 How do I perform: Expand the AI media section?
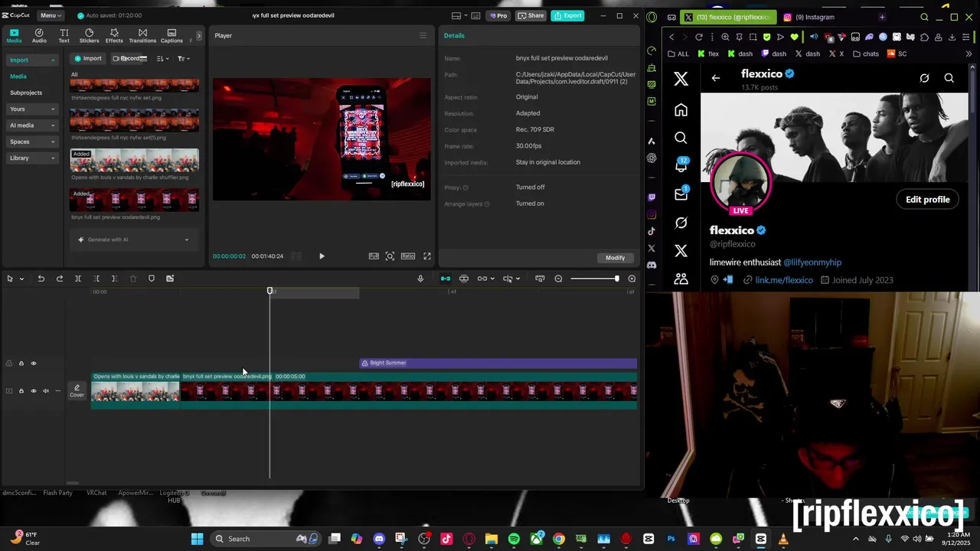[31, 126]
